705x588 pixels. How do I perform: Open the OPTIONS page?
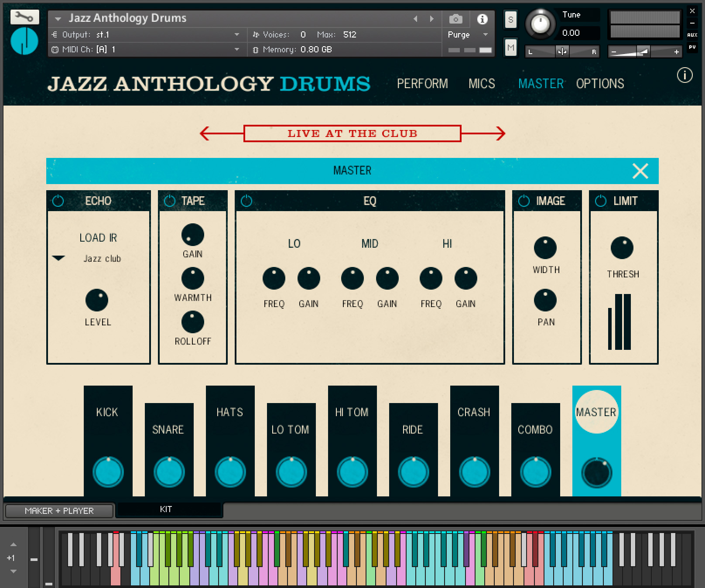coord(600,84)
